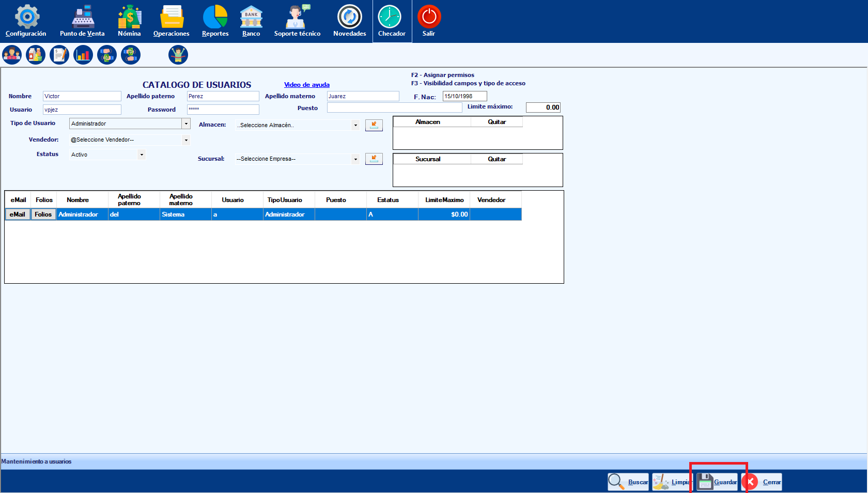Click the Buscar magnifier button
This screenshot has height=493, width=868.
pyautogui.click(x=628, y=482)
